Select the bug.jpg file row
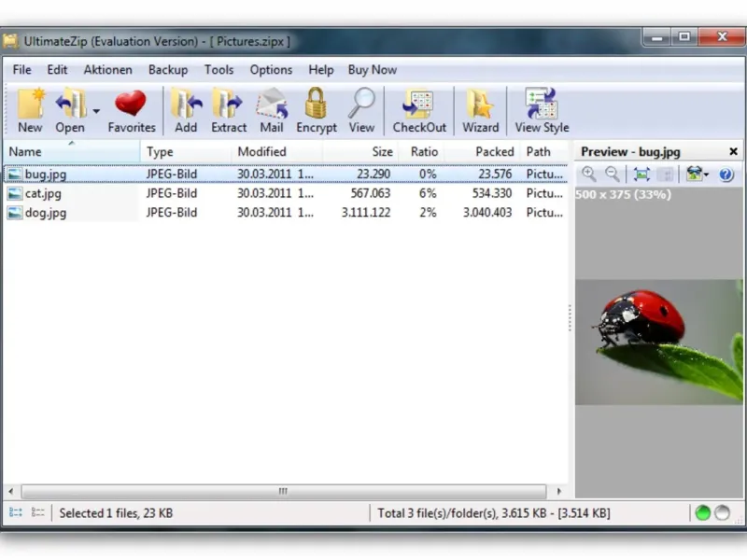The height and width of the screenshot is (560, 747). click(x=286, y=174)
